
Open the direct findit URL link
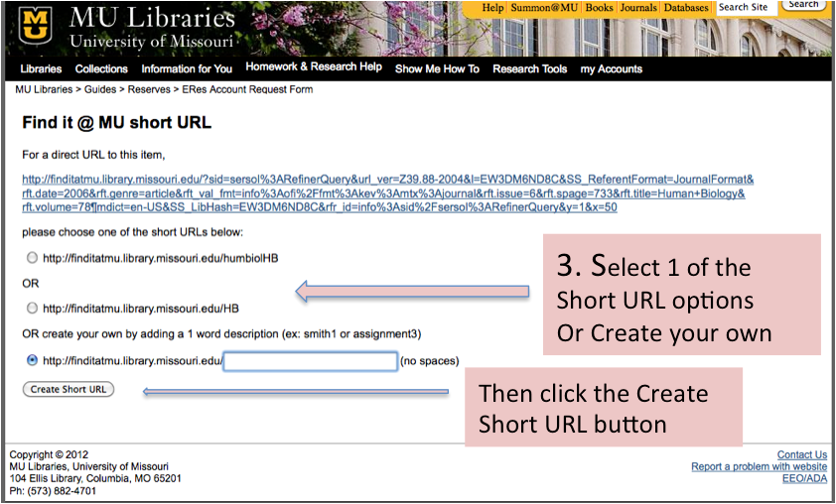coord(387,193)
